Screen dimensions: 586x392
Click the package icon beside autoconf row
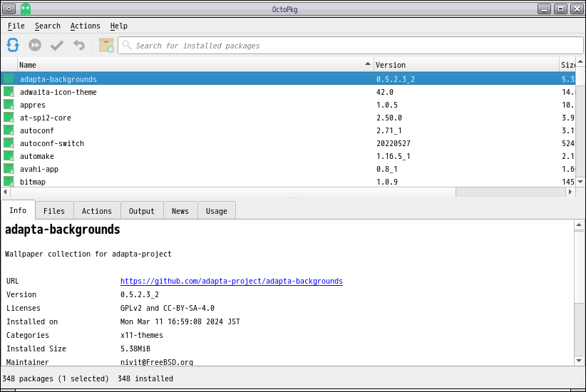(9, 130)
